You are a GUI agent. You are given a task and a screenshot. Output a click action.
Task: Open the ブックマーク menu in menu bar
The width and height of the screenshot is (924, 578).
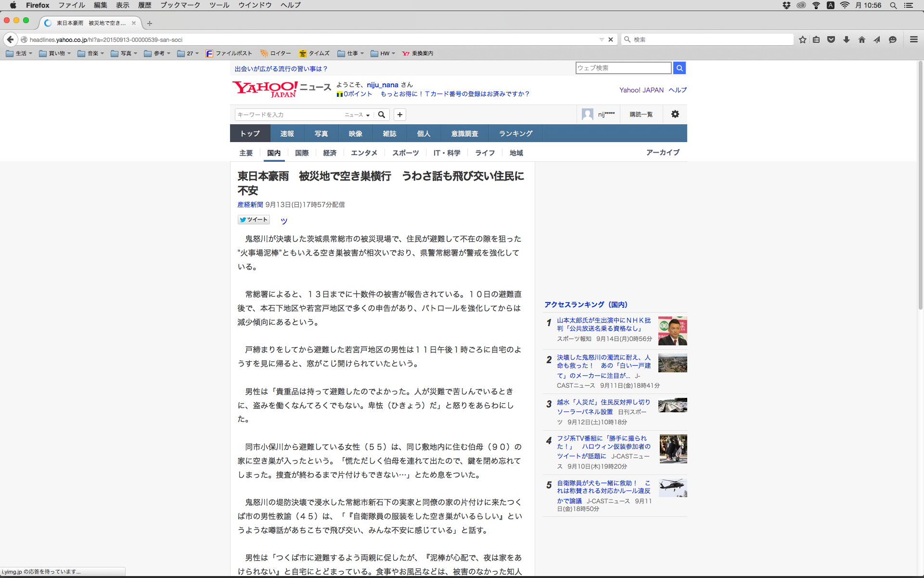(180, 5)
